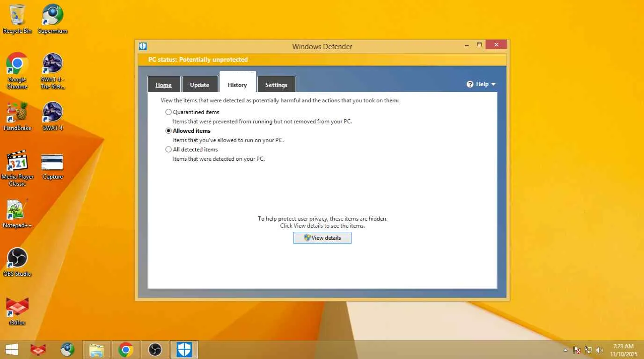Open the Windows Start button
The image size is (644, 359).
point(12,350)
